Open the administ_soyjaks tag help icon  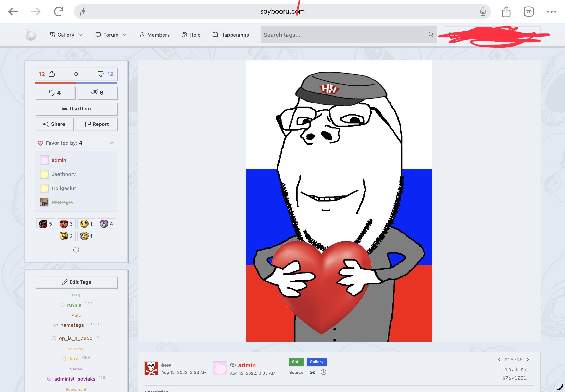[49, 379]
